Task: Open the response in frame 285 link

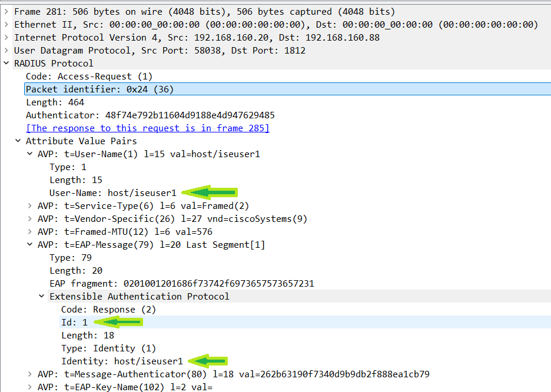Action: coord(148,128)
